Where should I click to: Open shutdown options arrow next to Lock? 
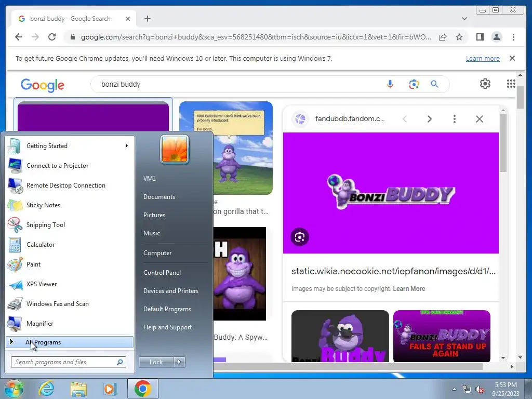[179, 362]
